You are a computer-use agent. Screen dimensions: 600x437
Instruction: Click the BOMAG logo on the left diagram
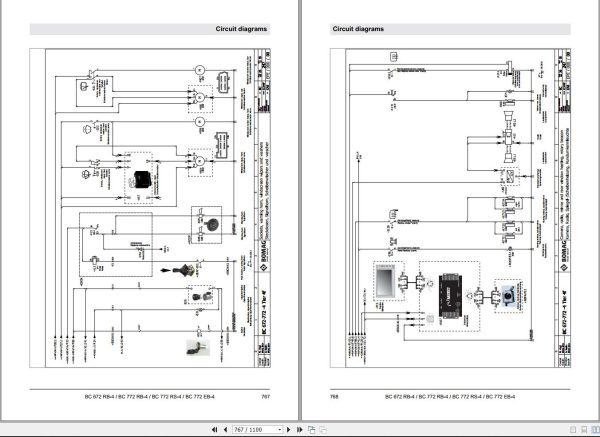[x=264, y=256]
